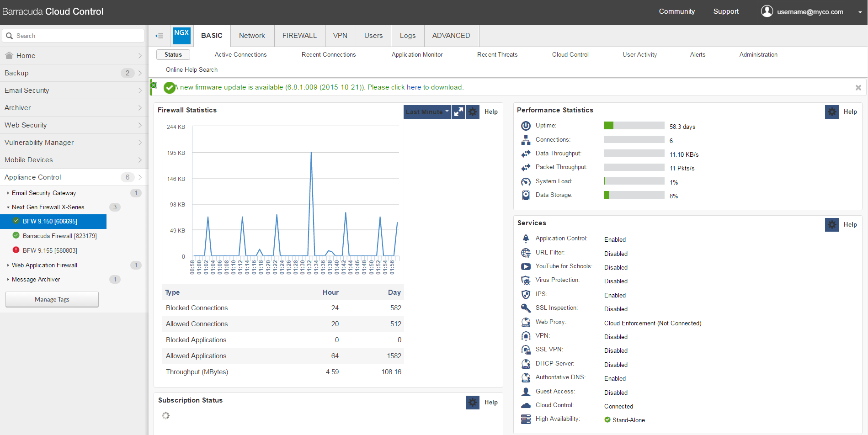Click the firmware download link
Screen dimensions: 868x435
tap(414, 87)
